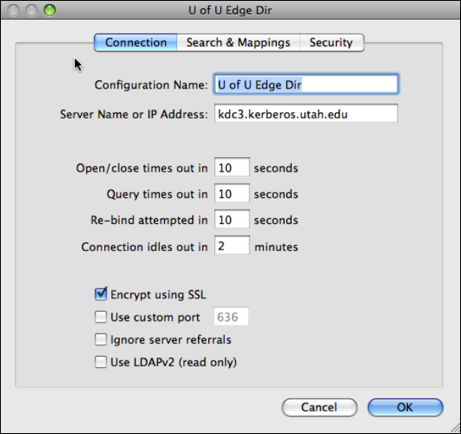Cancel the configuration dialog

[319, 407]
